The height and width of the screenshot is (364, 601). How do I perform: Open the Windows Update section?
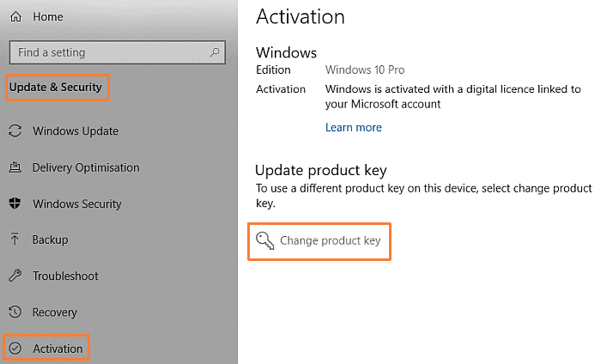point(76,131)
